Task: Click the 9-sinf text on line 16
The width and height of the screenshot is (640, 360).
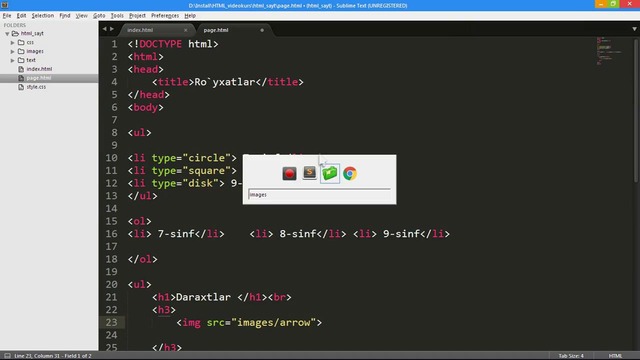Action: (x=401, y=234)
